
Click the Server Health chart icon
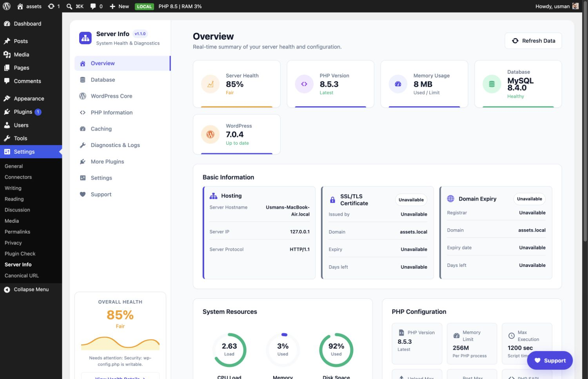211,84
